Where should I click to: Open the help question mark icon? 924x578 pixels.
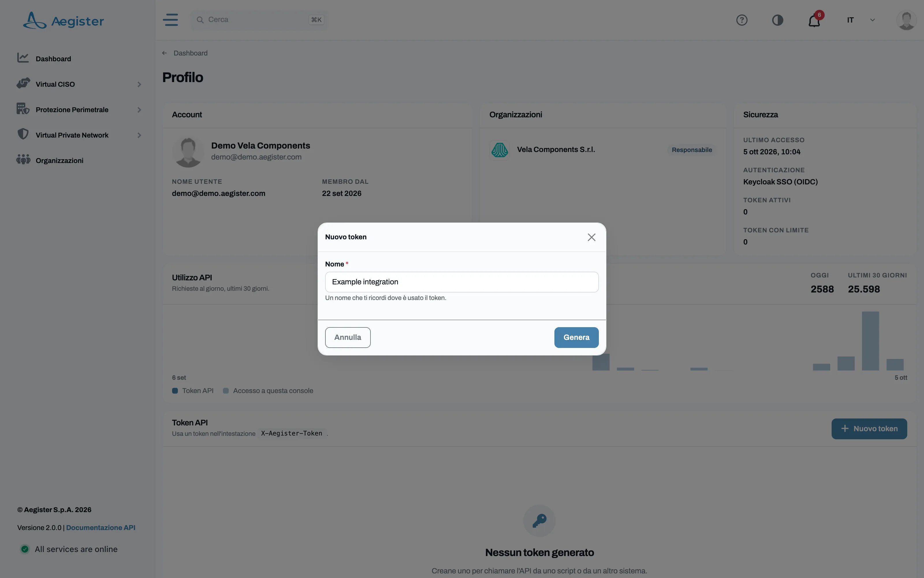pos(742,20)
